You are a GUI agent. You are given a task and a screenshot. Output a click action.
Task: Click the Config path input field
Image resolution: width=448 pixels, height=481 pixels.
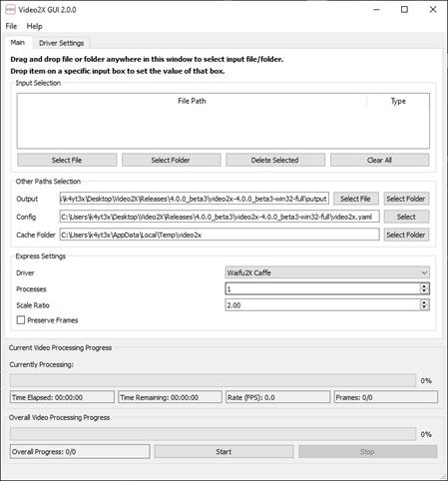[220, 217]
